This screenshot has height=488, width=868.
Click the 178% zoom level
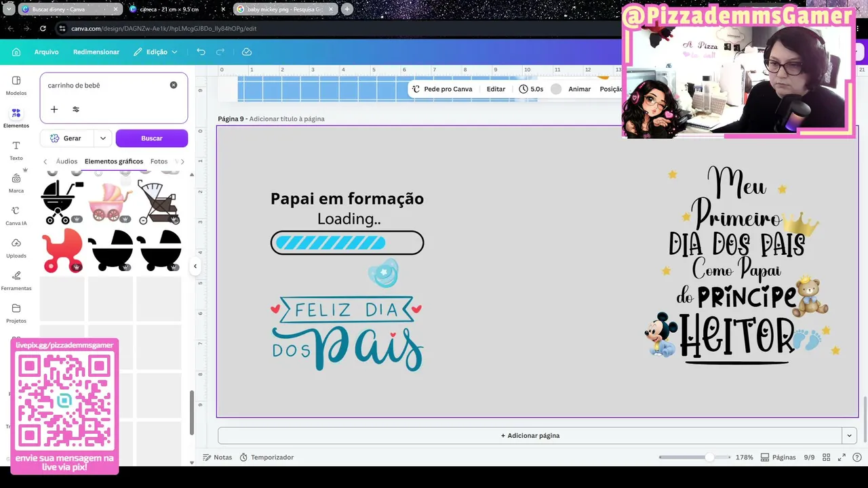click(745, 457)
